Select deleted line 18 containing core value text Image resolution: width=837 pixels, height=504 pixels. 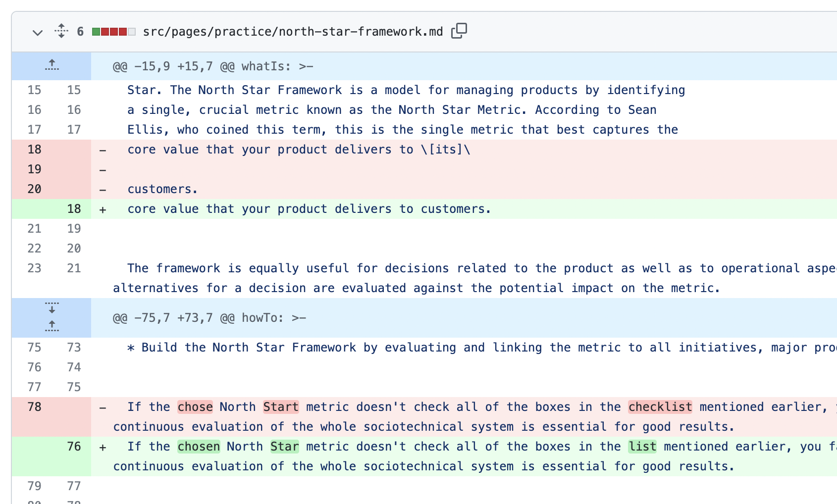tap(297, 150)
